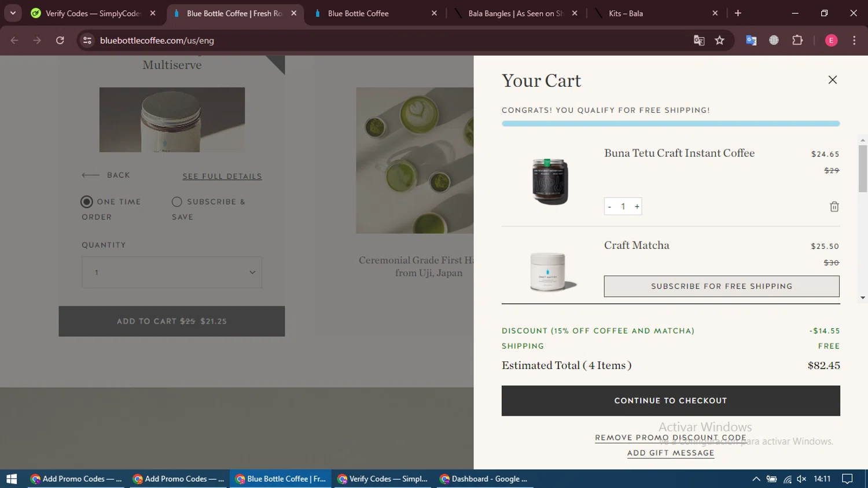Click Craft Matcha price $25.50
This screenshot has height=488, width=868.
pyautogui.click(x=825, y=246)
